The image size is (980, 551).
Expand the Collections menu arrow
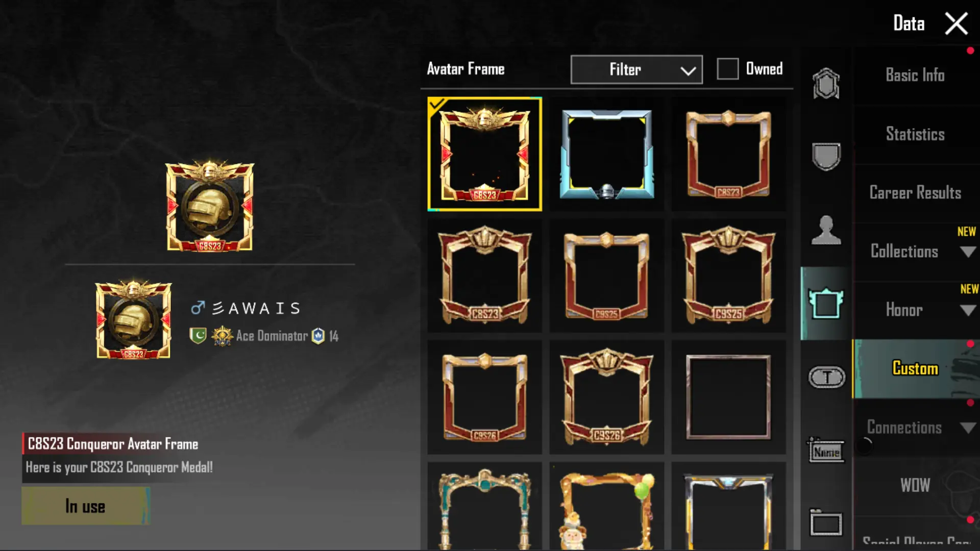pyautogui.click(x=967, y=252)
